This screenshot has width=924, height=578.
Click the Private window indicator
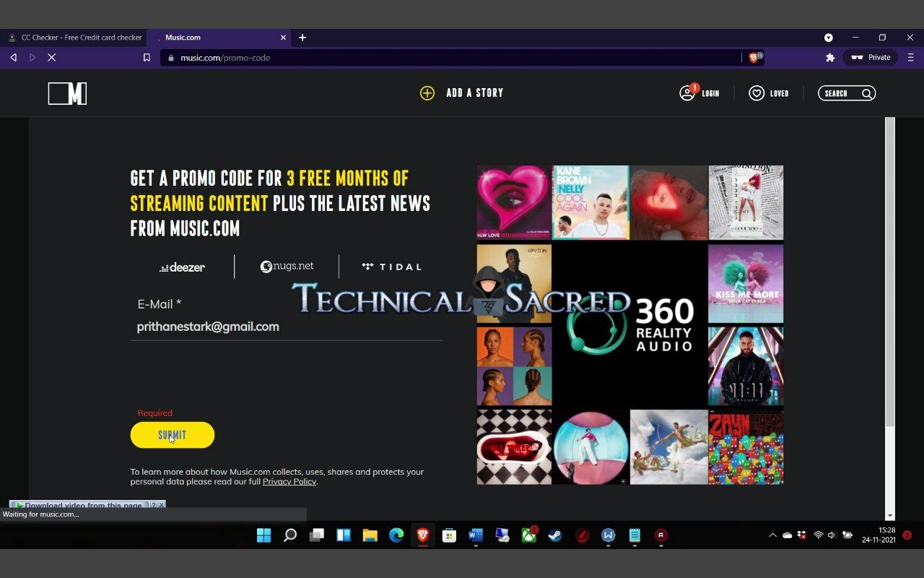coord(871,57)
